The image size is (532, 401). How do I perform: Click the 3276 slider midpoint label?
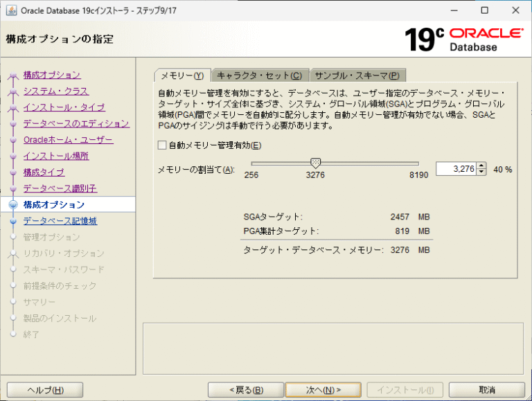point(315,175)
